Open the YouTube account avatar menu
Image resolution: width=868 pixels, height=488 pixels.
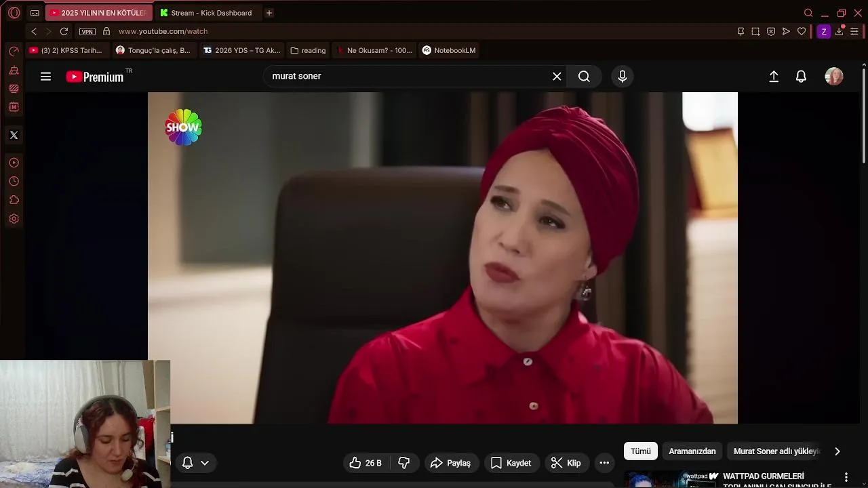point(834,77)
